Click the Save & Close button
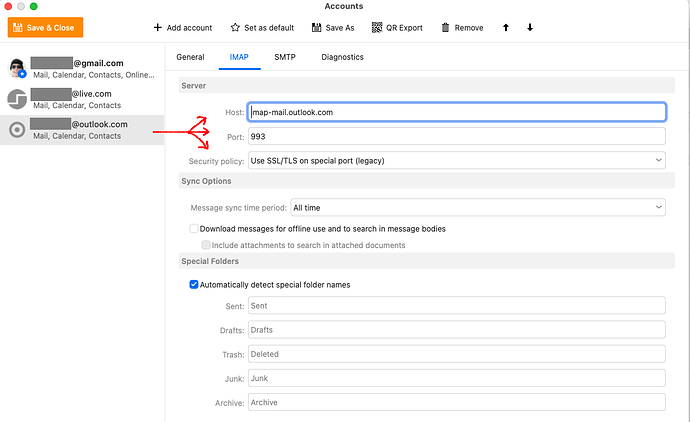Viewport: 690px width, 422px height. pos(45,27)
